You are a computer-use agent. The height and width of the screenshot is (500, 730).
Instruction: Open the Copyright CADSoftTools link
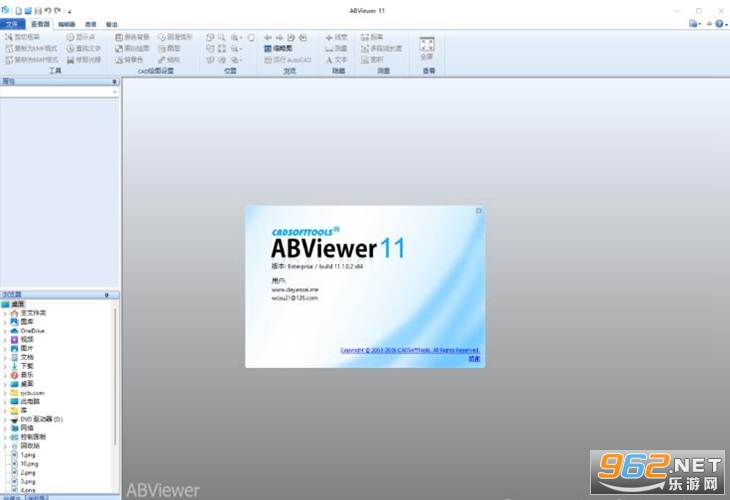click(x=410, y=350)
